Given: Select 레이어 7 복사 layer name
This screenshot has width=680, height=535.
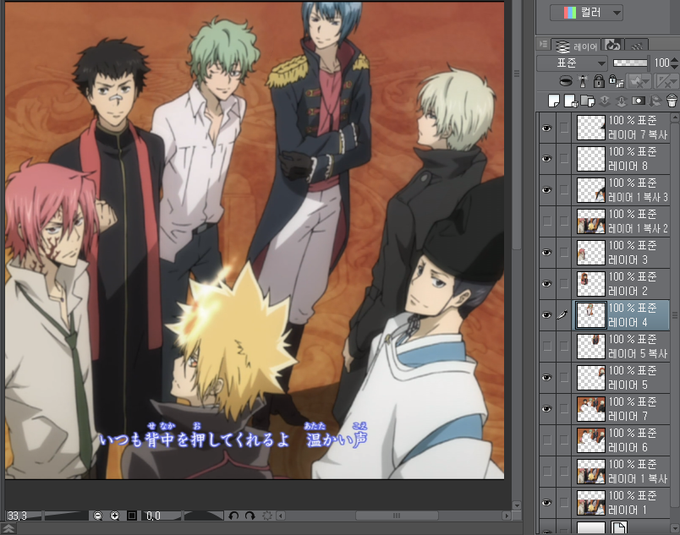Looking at the screenshot, I should [x=638, y=135].
